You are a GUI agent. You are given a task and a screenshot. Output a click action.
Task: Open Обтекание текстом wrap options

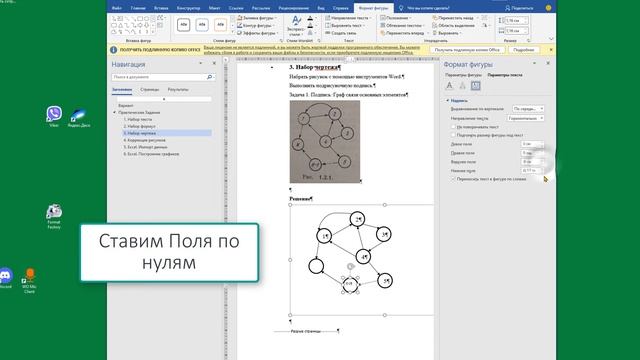point(403,25)
